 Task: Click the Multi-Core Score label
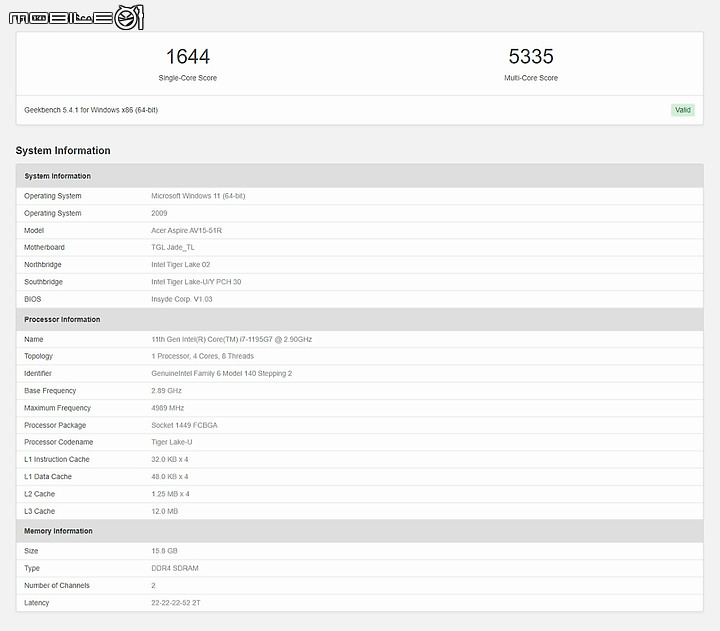pos(531,78)
